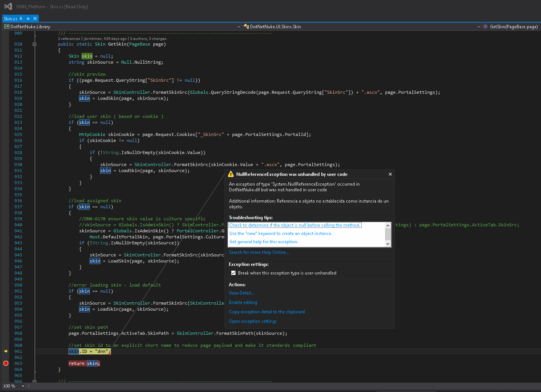
Task: Click the troubleshooting tips scroll down arrow
Action: coord(388,244)
